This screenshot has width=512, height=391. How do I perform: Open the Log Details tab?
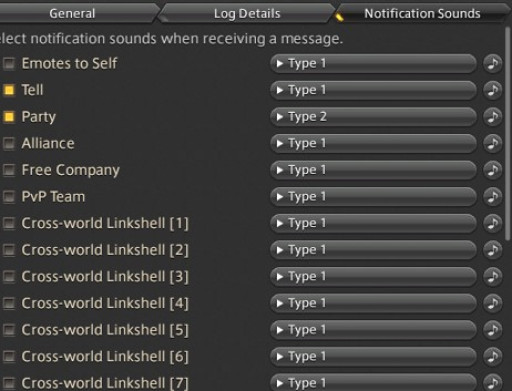(247, 13)
